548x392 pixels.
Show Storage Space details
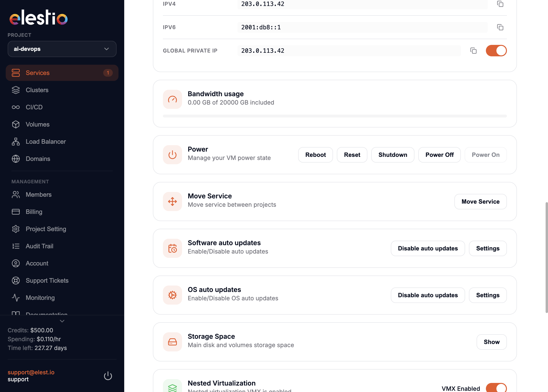(491, 342)
